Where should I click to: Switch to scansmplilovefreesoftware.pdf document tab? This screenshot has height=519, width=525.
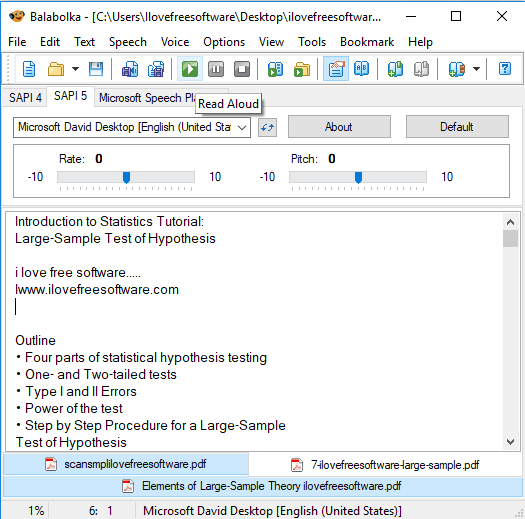(126, 464)
